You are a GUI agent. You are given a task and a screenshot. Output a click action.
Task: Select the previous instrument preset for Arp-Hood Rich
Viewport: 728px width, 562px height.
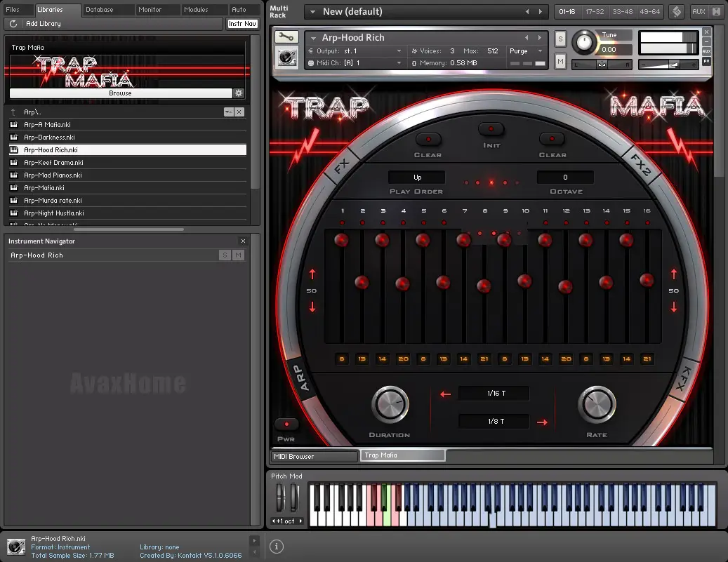coord(527,38)
